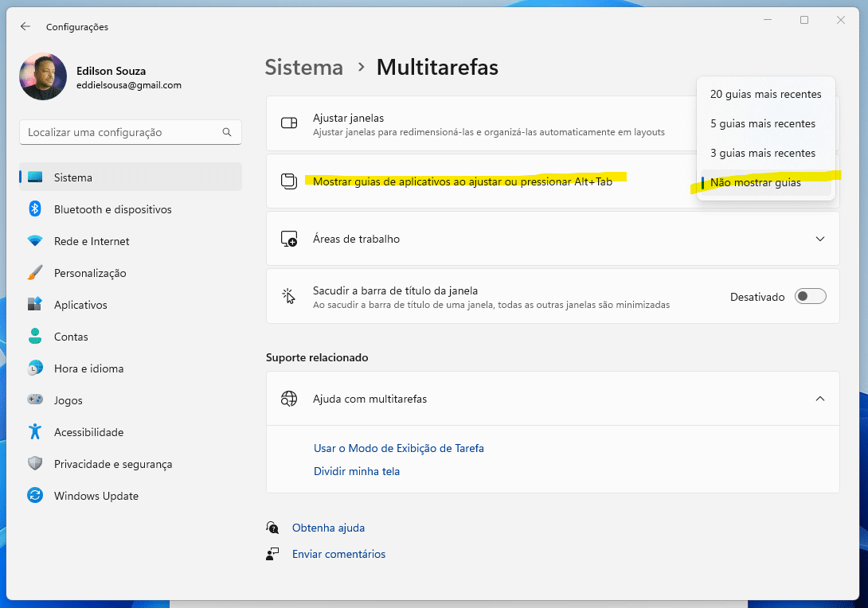
Task: Choose 3 guias mais recentes option
Action: [765, 153]
